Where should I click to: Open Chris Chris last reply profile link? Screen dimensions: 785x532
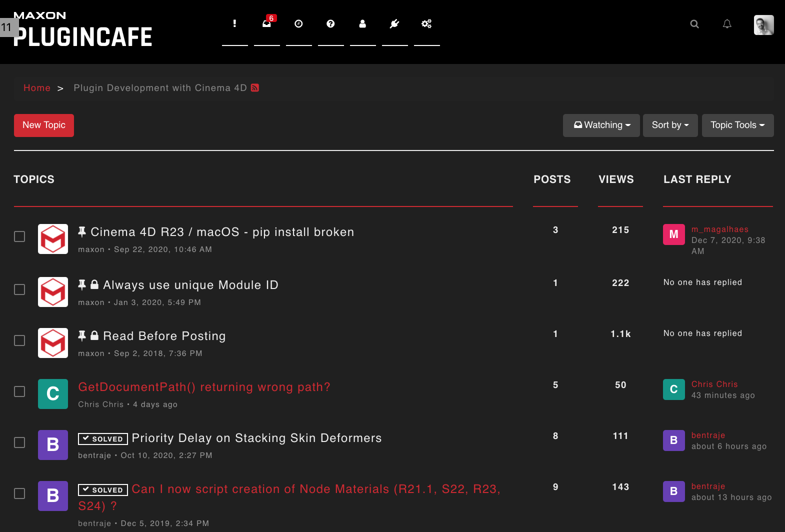point(714,384)
